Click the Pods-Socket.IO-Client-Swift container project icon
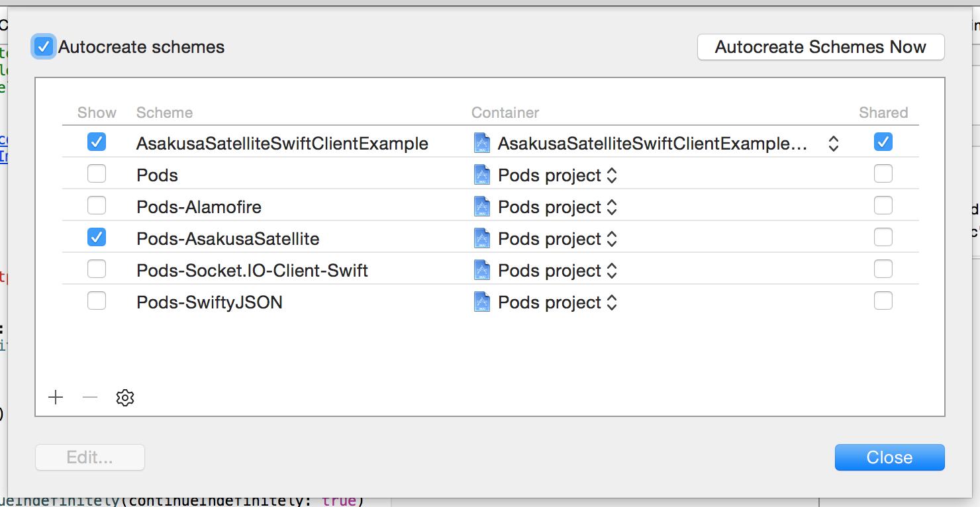The height and width of the screenshot is (507, 980). [482, 271]
